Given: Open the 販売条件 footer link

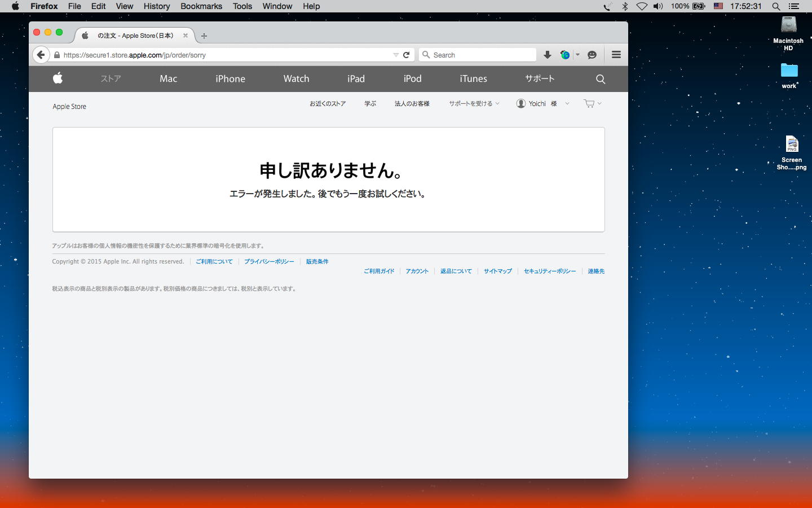Looking at the screenshot, I should (x=317, y=262).
